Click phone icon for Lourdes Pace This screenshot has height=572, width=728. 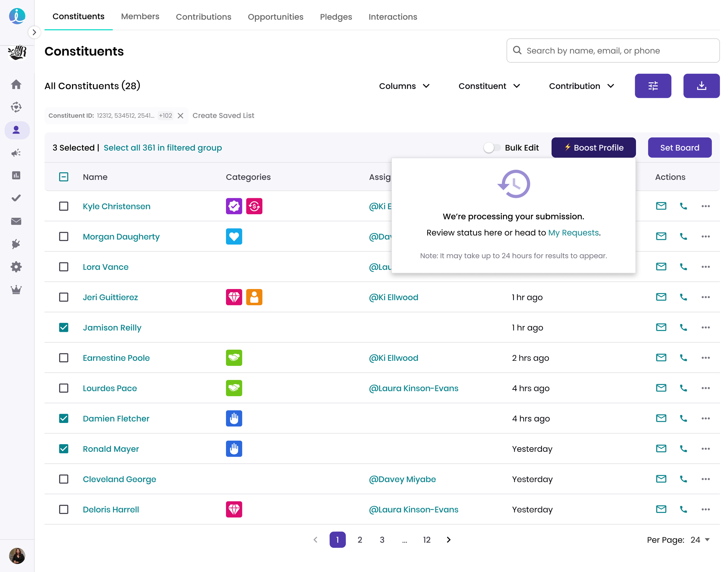point(683,388)
